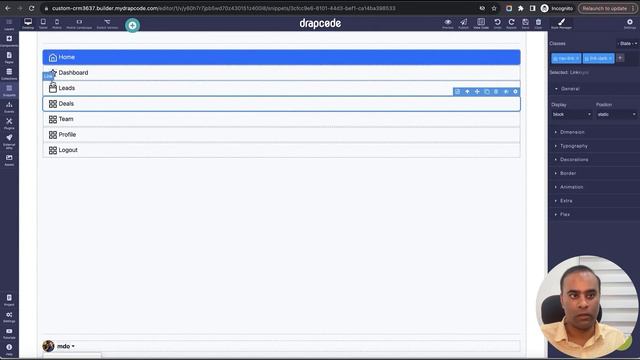The image size is (640, 360).
Task: Select the Home nav link
Action: tap(281, 57)
